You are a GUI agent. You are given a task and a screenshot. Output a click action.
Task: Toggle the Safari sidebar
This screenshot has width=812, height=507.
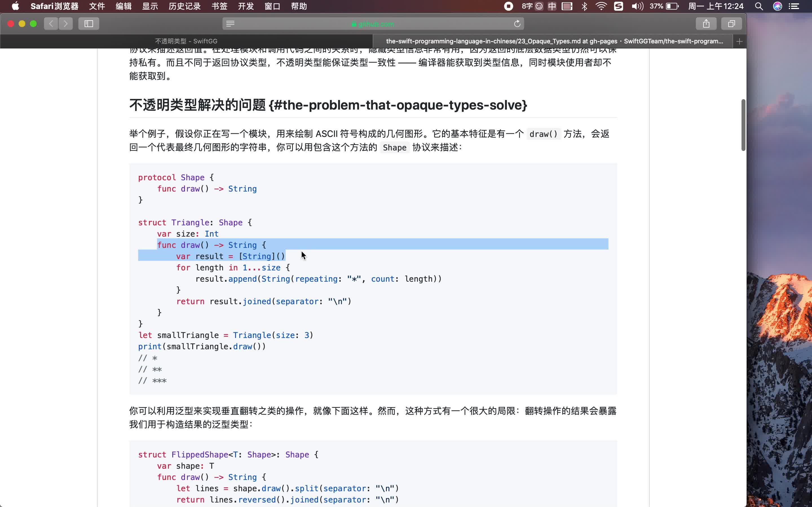tap(88, 23)
